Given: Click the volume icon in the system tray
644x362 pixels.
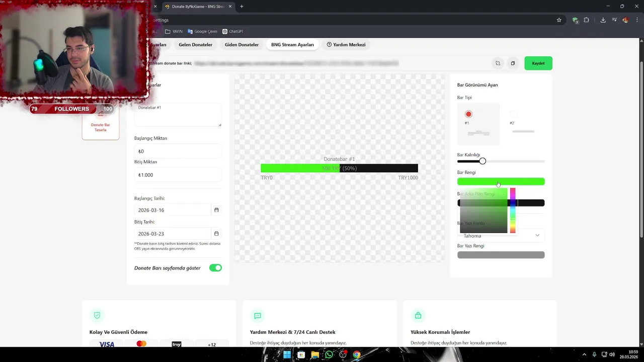Looking at the screenshot, I should click(612, 354).
